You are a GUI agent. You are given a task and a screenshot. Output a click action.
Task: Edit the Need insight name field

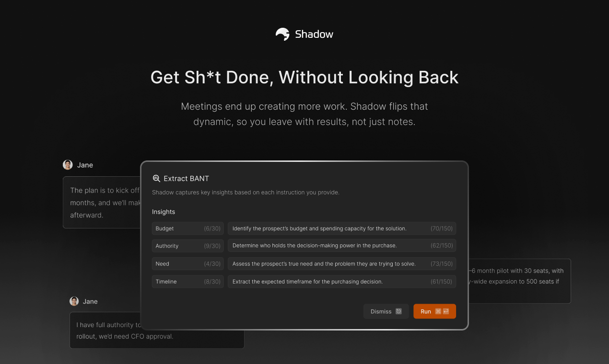tap(188, 263)
